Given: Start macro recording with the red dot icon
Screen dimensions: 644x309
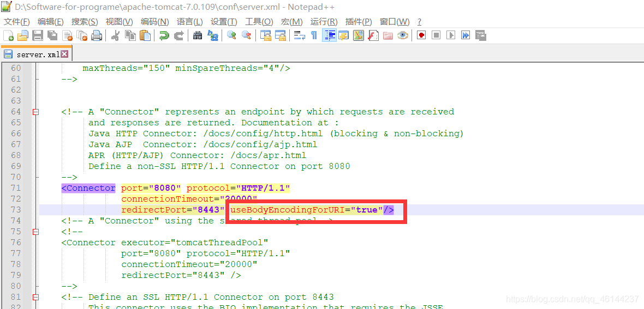Looking at the screenshot, I should click(x=421, y=35).
